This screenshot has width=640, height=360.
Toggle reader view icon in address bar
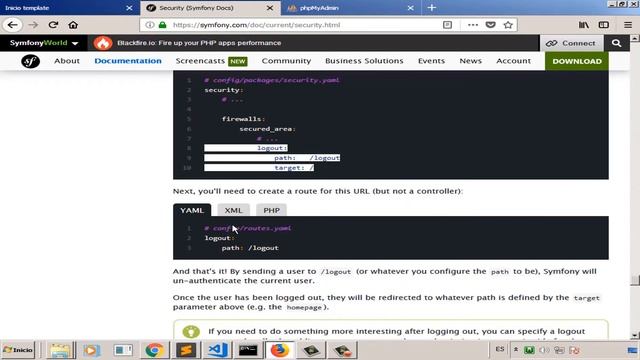pyautogui.click(x=447, y=25)
